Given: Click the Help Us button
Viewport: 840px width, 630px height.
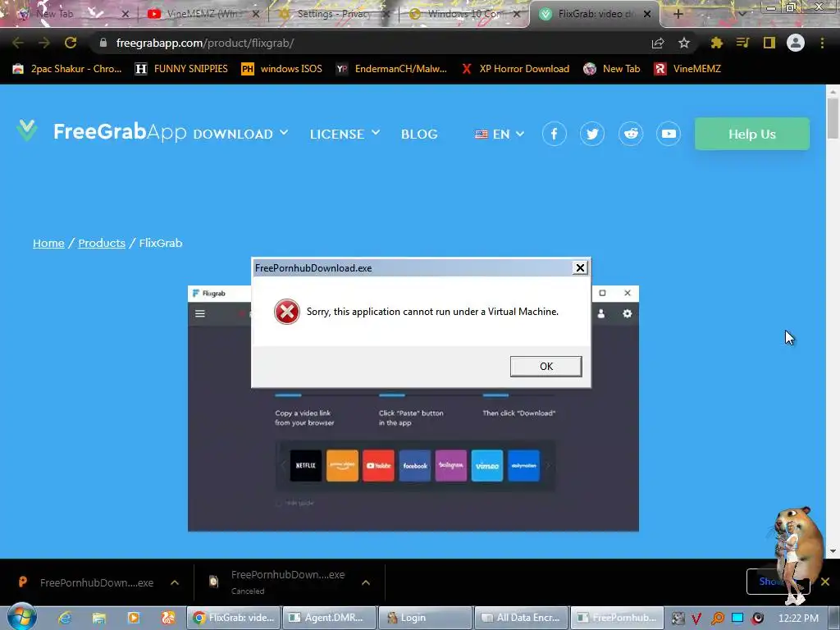Looking at the screenshot, I should [752, 134].
